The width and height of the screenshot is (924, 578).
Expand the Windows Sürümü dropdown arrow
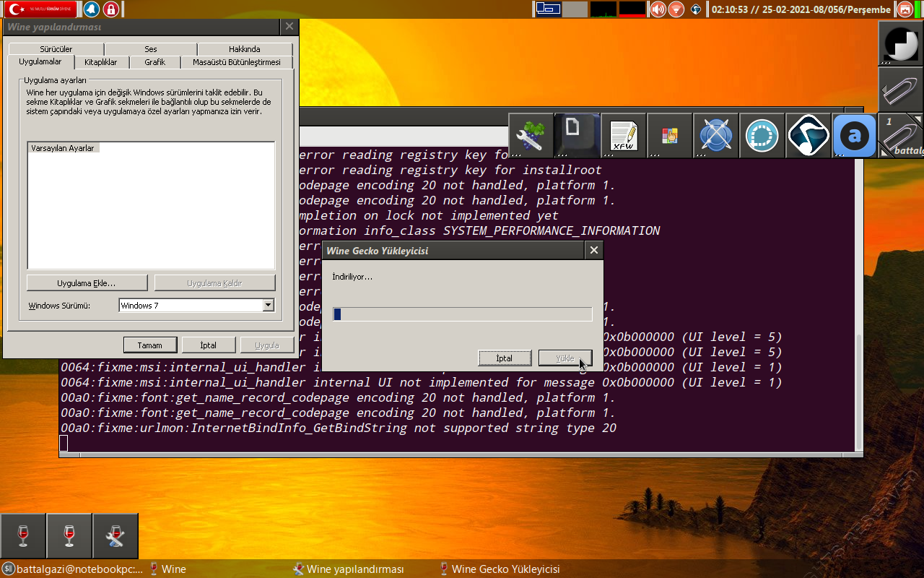coord(269,306)
